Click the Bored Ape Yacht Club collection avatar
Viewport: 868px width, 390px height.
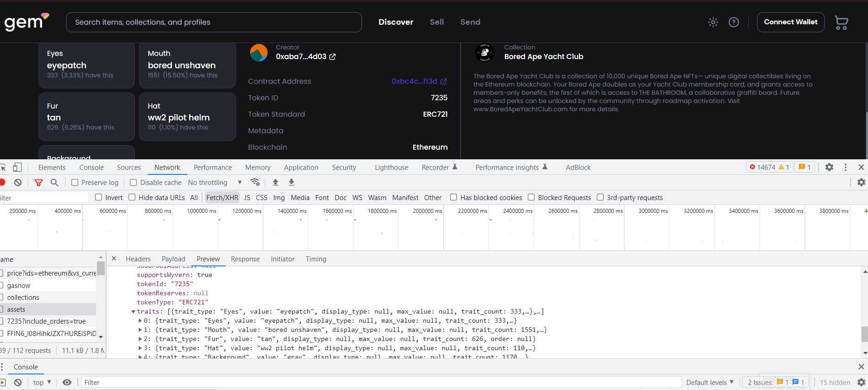tap(485, 53)
